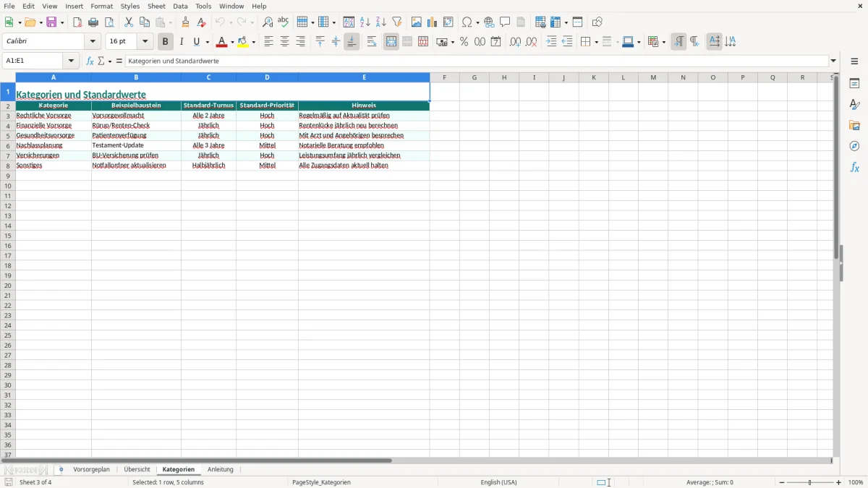
Task: Format cells as percent
Action: (464, 42)
